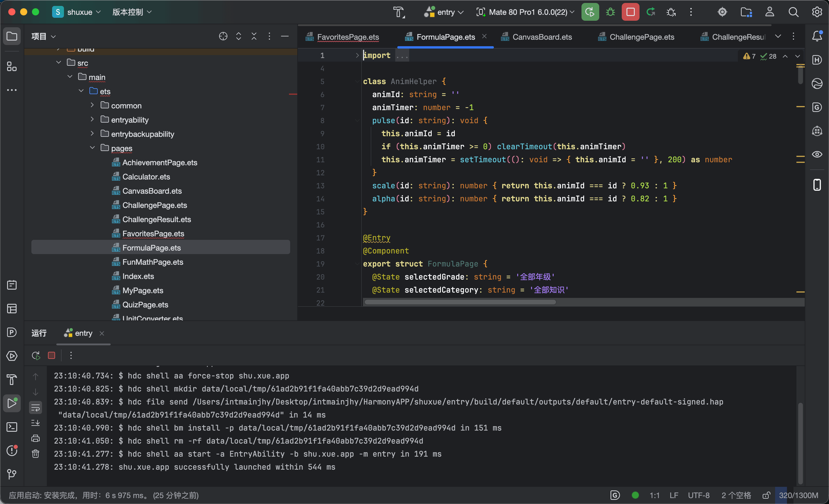This screenshot has width=829, height=504.
Task: Clear run console with the trash icon
Action: 35,454
